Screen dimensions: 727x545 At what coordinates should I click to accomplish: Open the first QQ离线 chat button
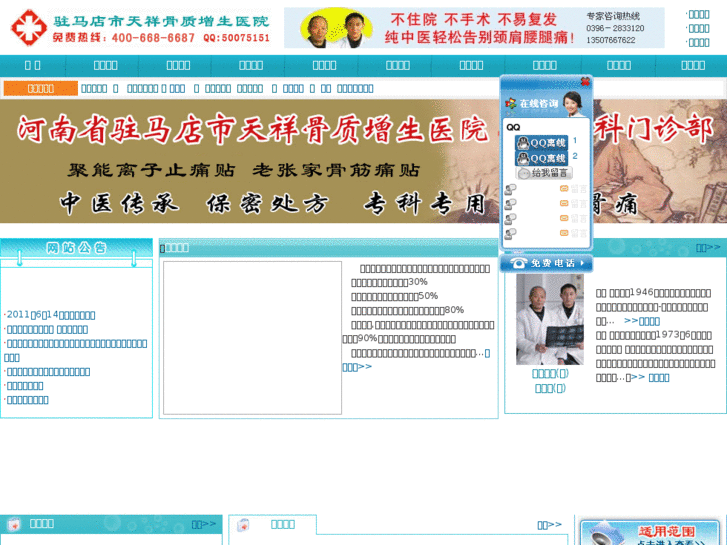541,142
